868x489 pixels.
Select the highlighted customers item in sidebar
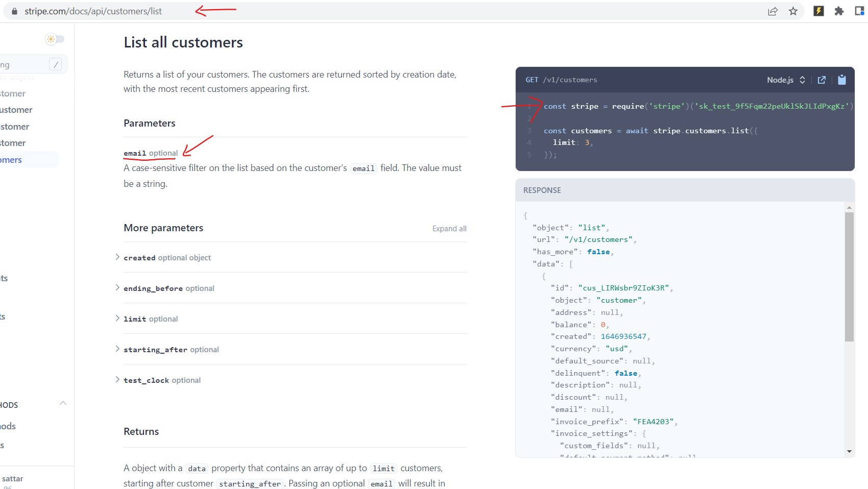pos(29,160)
